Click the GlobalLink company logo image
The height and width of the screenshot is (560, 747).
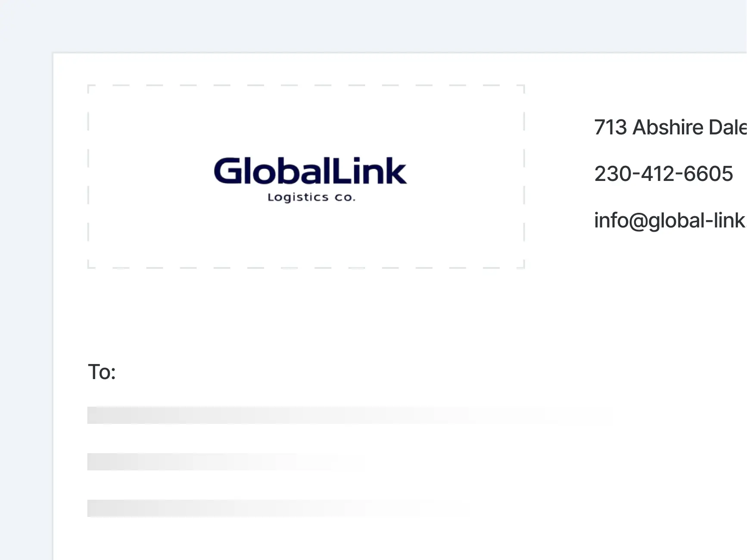point(310,177)
